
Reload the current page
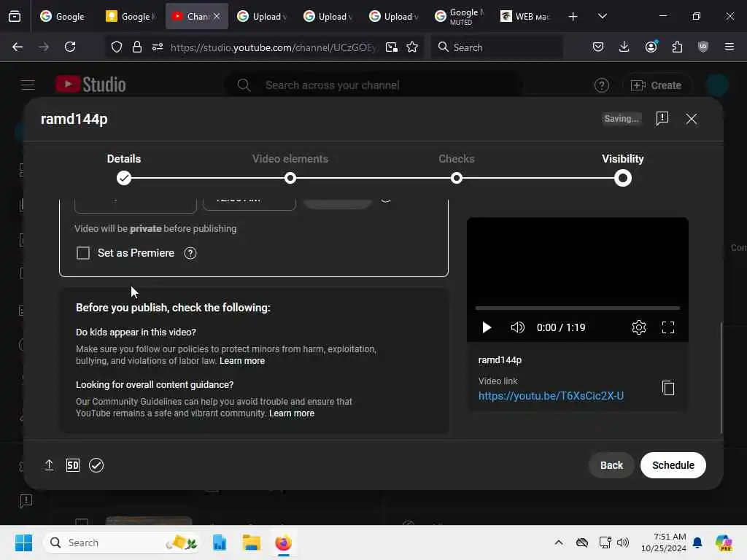click(x=70, y=47)
